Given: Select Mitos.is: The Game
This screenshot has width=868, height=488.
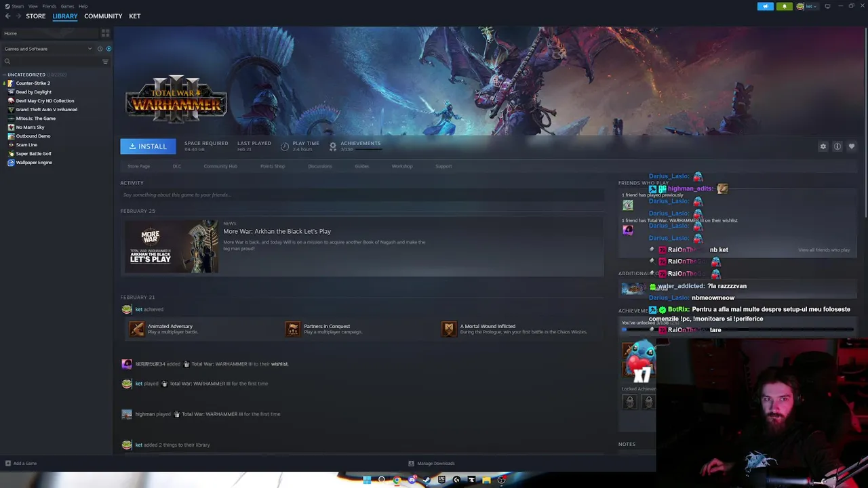Looking at the screenshot, I should (35, 119).
